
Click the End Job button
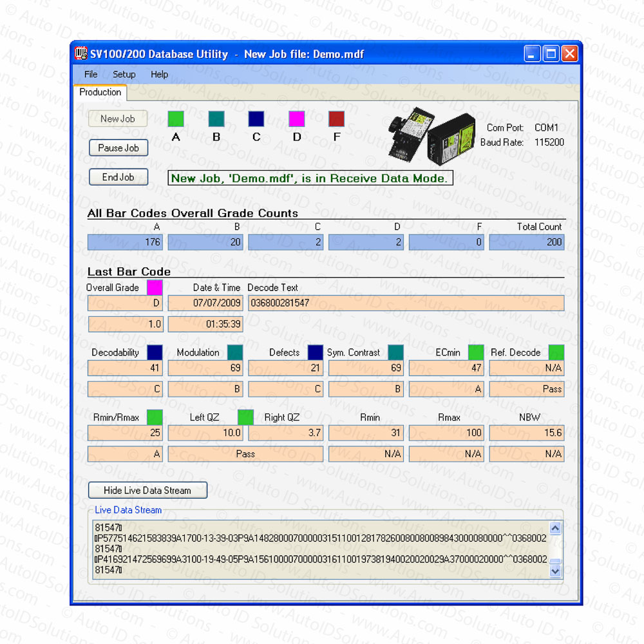pos(118,177)
